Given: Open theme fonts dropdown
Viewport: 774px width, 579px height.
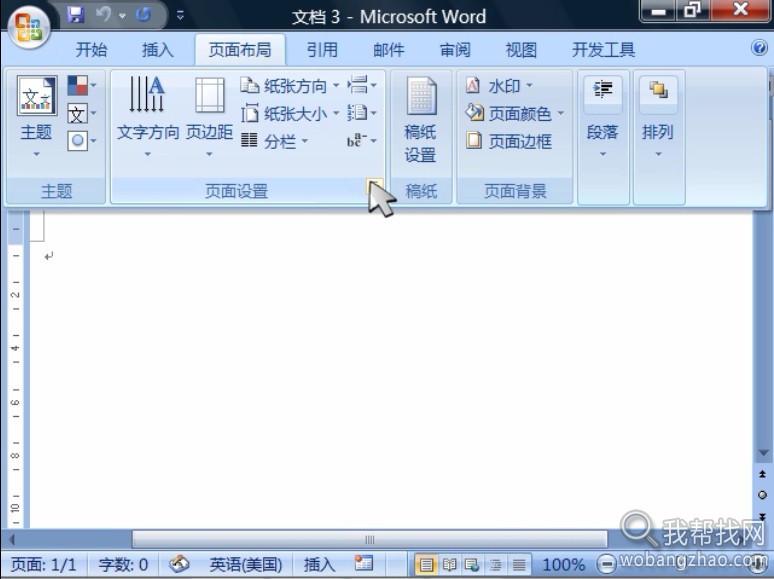Looking at the screenshot, I should [81, 114].
